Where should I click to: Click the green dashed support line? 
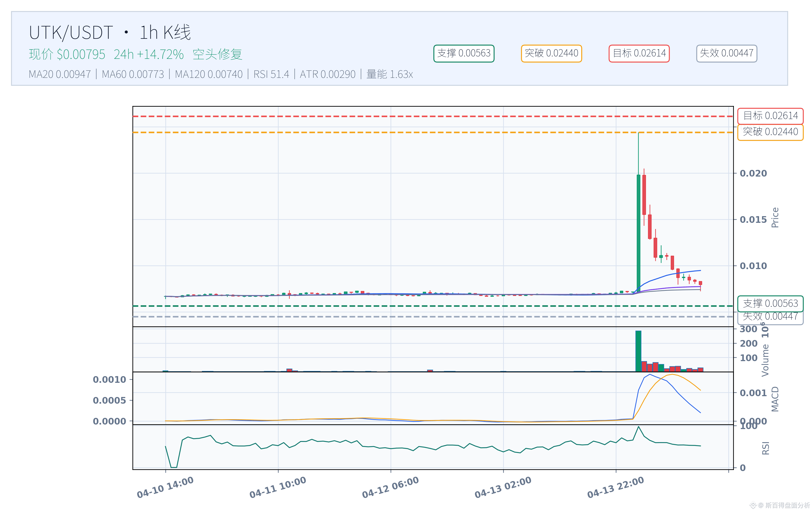click(x=433, y=306)
